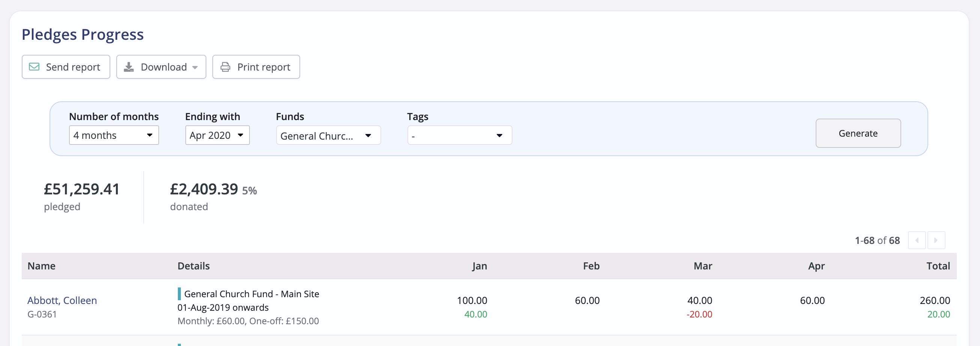The height and width of the screenshot is (346, 980).
Task: Expand the Tags dropdown
Action: (x=459, y=135)
